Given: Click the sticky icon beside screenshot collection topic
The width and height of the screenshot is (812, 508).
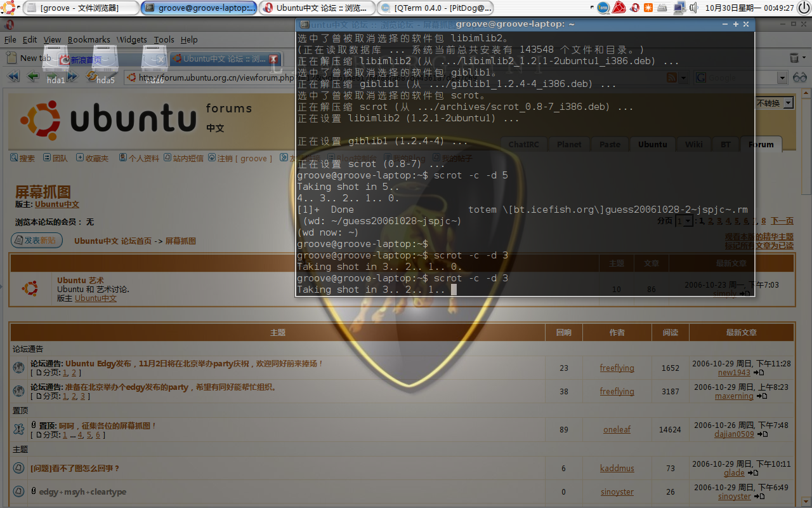Looking at the screenshot, I should [x=19, y=429].
